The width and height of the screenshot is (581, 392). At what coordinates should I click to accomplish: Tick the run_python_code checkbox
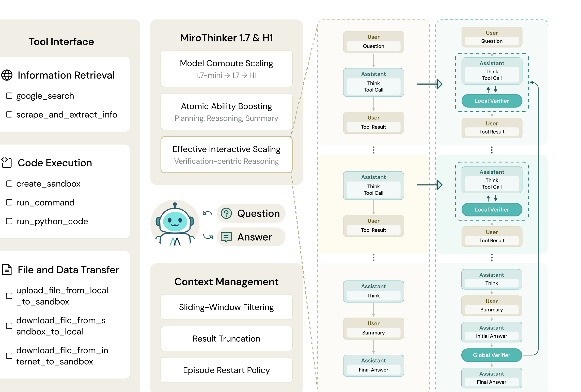pos(9,221)
